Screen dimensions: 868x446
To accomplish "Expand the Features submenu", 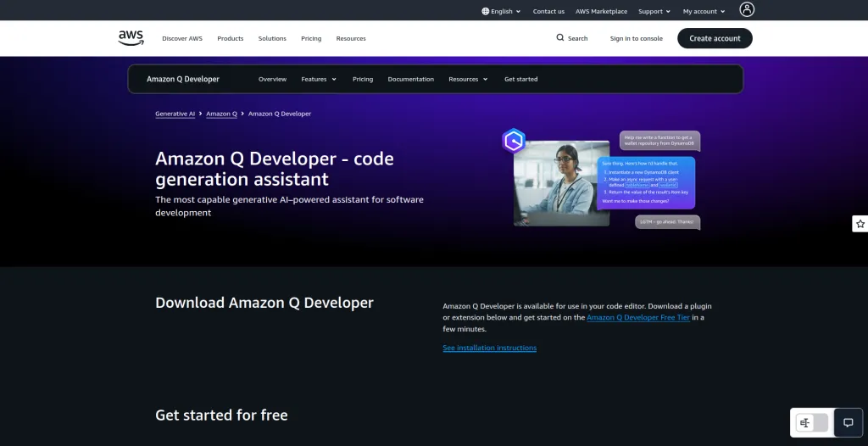I will click(319, 79).
